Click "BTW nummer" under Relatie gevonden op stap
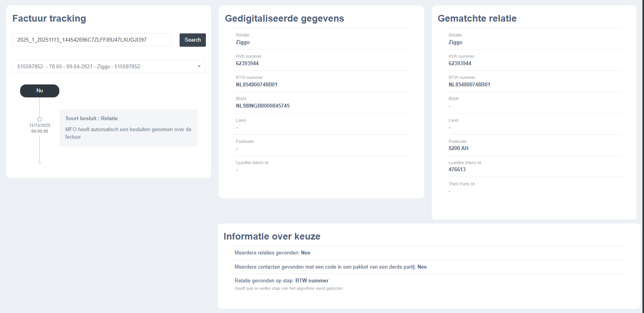644x313 pixels. 312,280
